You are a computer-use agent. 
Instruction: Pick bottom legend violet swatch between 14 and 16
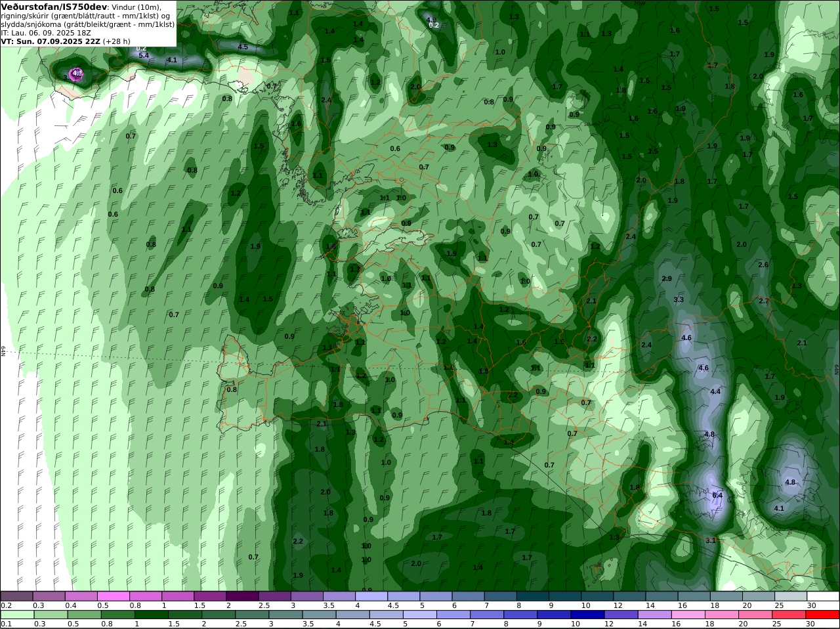pos(654,615)
